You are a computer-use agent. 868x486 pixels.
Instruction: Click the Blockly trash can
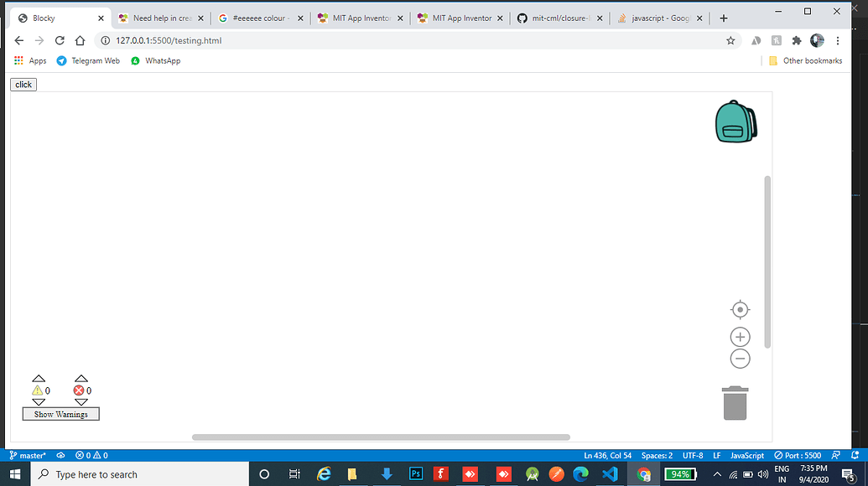[735, 402]
